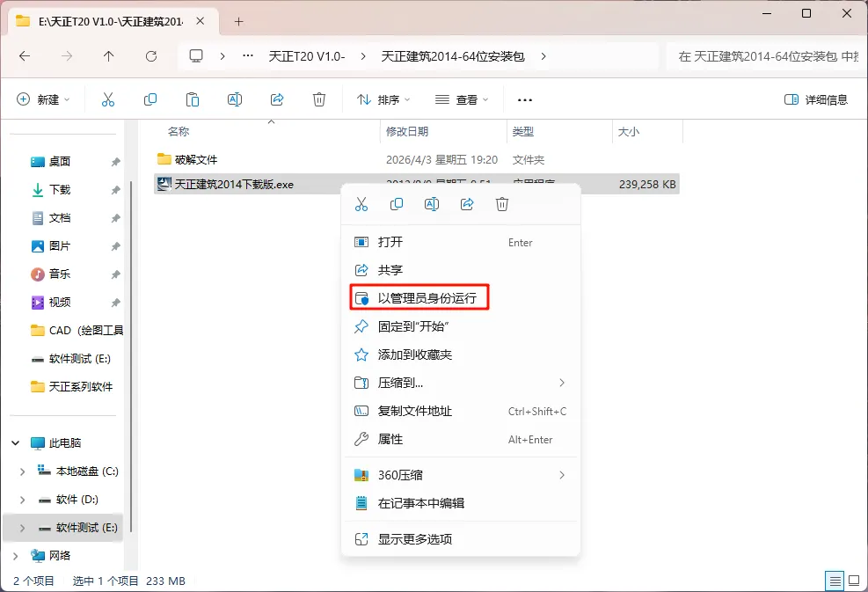This screenshot has height=592, width=868.
Task: Choose 复制文件地址 in context menu
Action: (x=461, y=411)
